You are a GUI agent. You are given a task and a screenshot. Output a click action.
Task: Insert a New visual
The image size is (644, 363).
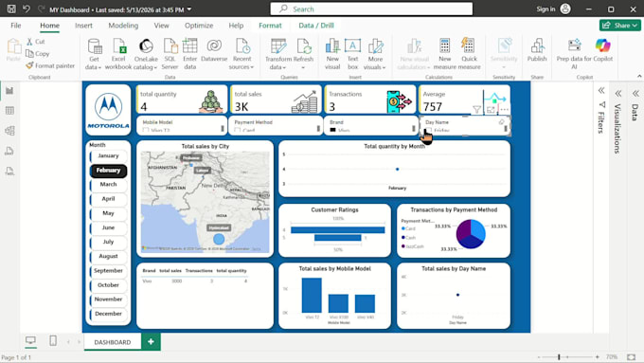332,54
